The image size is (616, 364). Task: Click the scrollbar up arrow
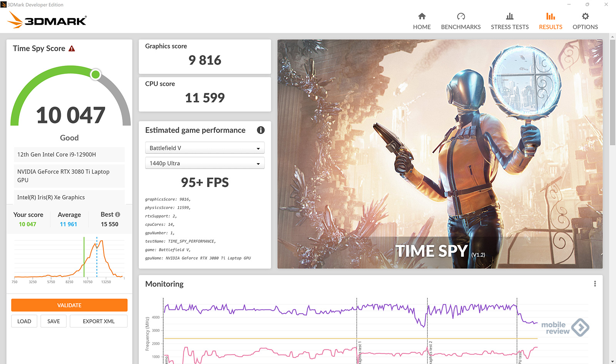pos(613,37)
